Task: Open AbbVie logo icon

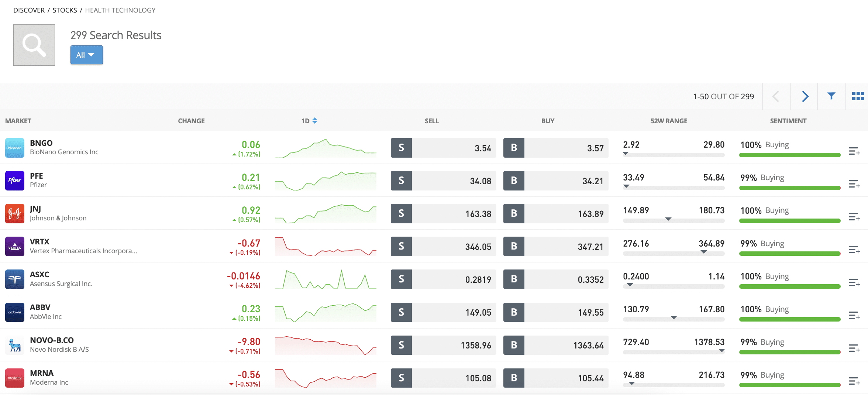Action: 15,312
